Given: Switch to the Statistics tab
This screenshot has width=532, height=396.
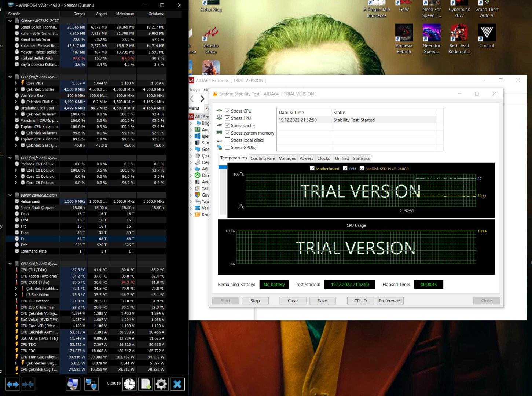Looking at the screenshot, I should coord(362,158).
